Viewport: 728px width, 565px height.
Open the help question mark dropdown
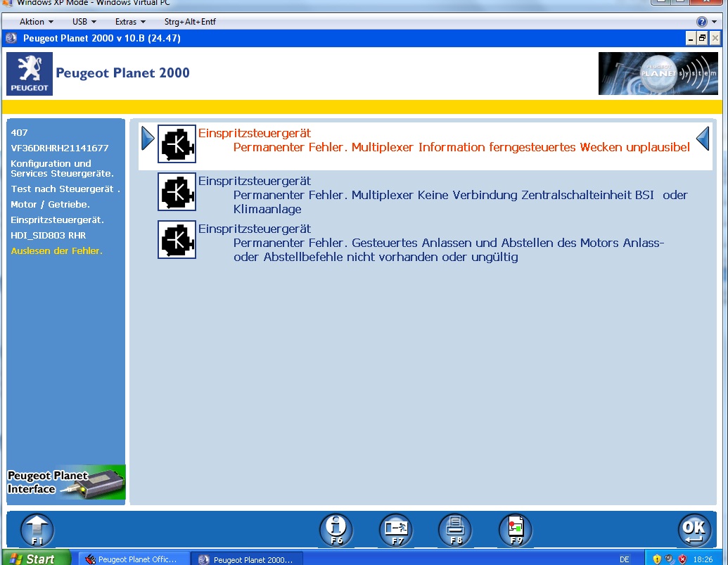click(705, 22)
